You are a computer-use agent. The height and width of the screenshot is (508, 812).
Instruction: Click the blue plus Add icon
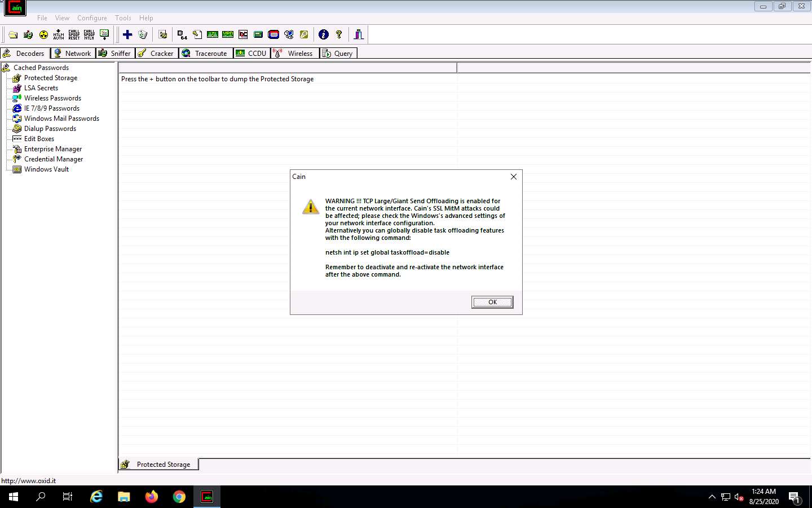[127, 34]
